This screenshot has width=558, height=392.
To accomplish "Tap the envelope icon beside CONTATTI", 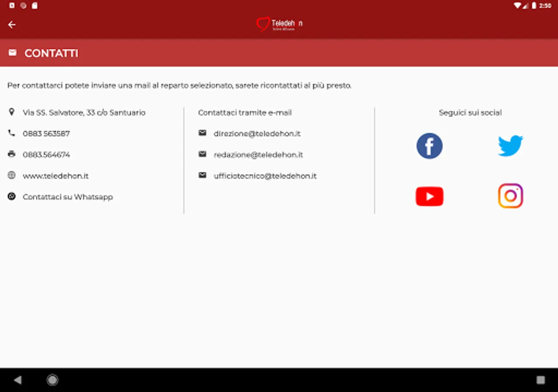I will 13,53.
